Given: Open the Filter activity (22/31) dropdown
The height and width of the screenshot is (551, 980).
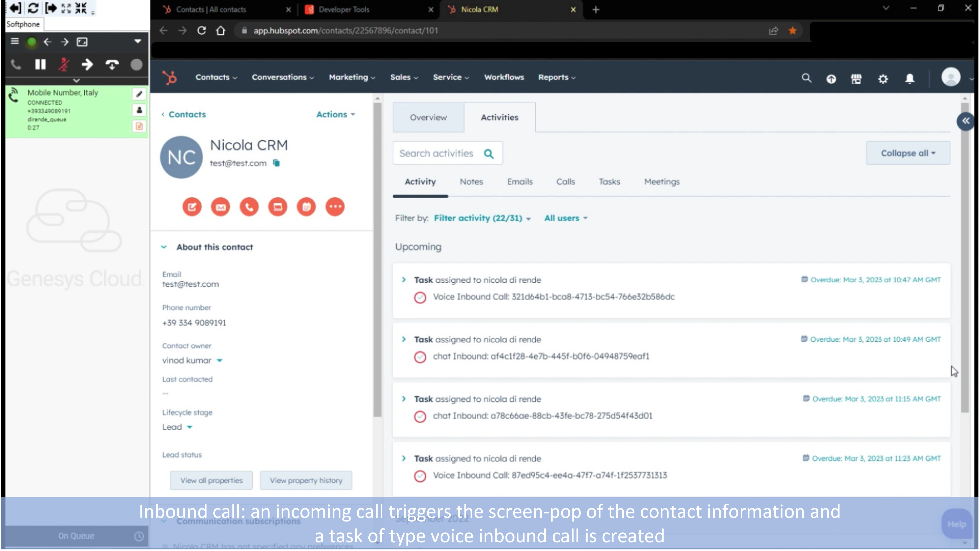Looking at the screenshot, I should click(482, 218).
